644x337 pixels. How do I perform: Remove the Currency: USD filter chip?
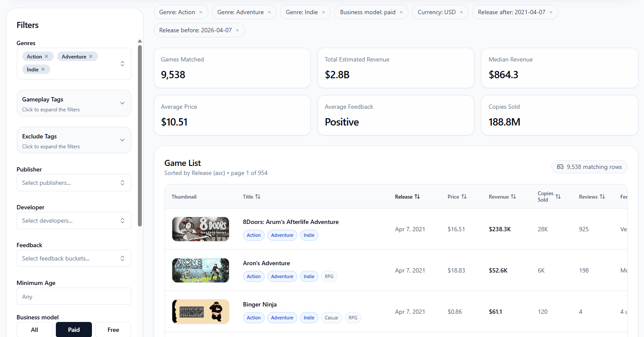461,12
